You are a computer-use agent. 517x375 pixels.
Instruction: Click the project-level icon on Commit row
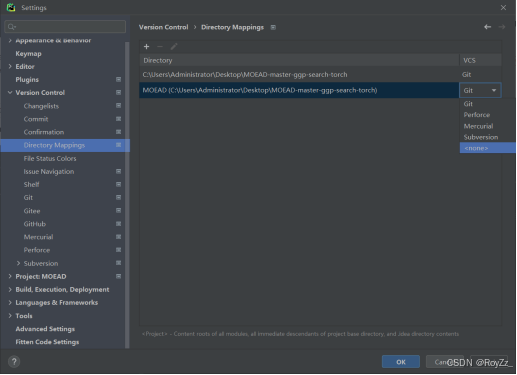[x=118, y=119]
